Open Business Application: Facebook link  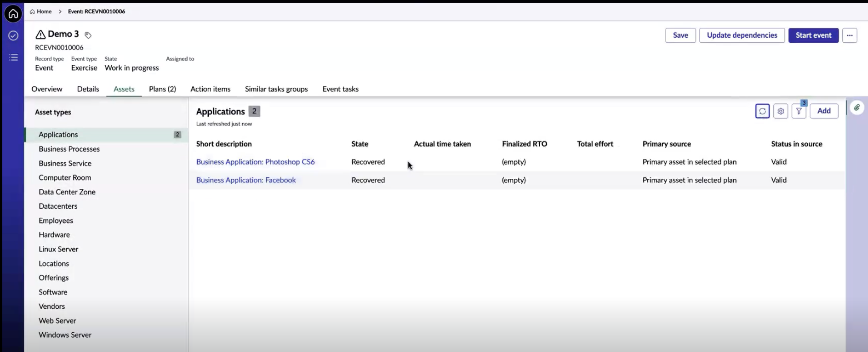click(246, 180)
